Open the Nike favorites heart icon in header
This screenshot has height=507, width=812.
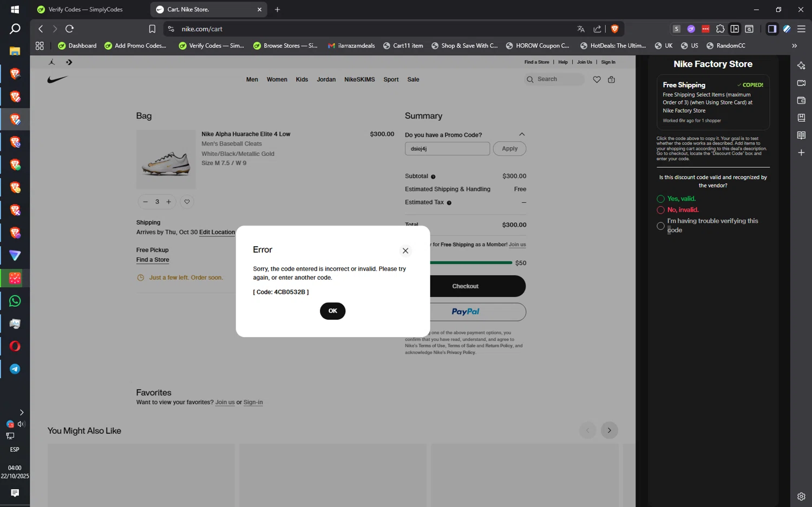597,80
